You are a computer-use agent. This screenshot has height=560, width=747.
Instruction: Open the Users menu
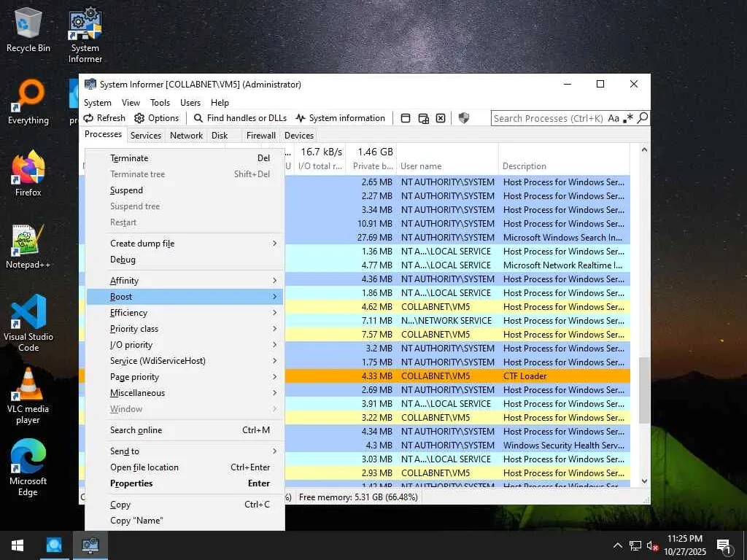[190, 103]
